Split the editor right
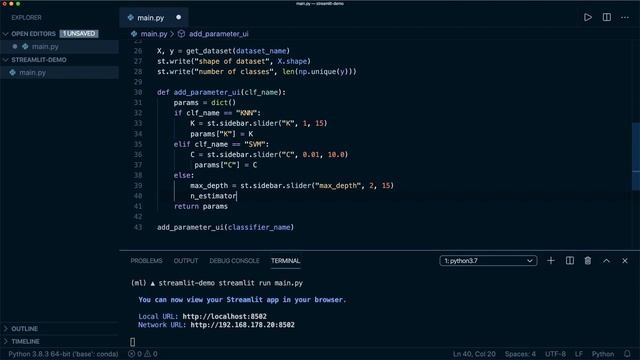The height and width of the screenshot is (360, 640). [607, 18]
